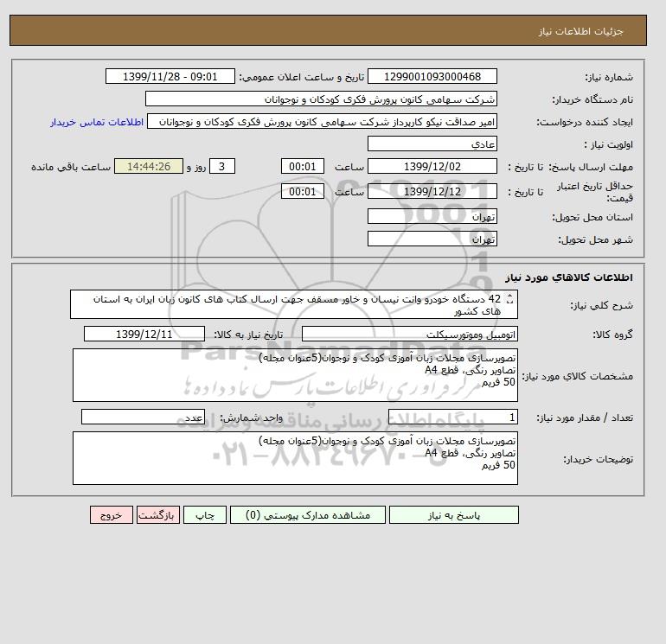Click the مشخصات کالای مورد نیاز text area
The image size is (666, 644).
point(295,375)
